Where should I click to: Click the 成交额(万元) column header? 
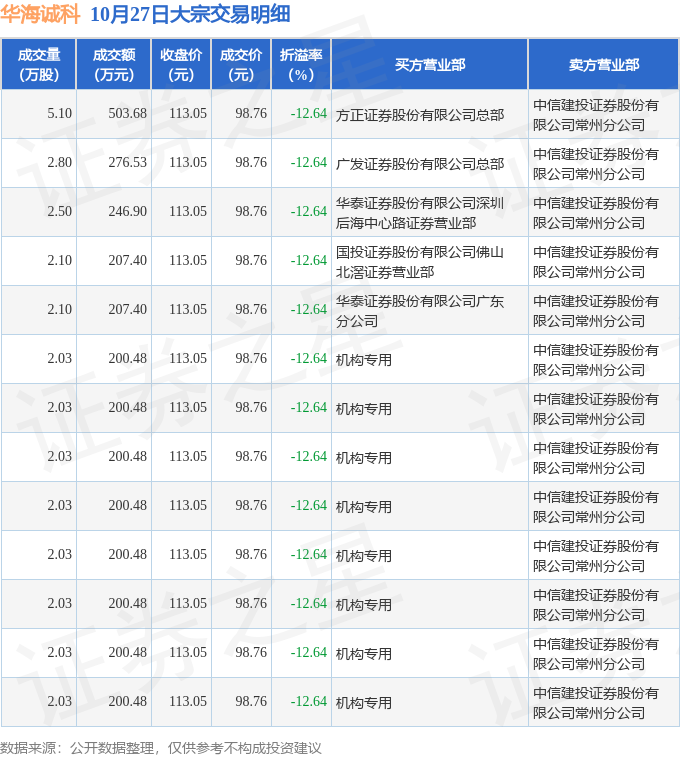114,64
